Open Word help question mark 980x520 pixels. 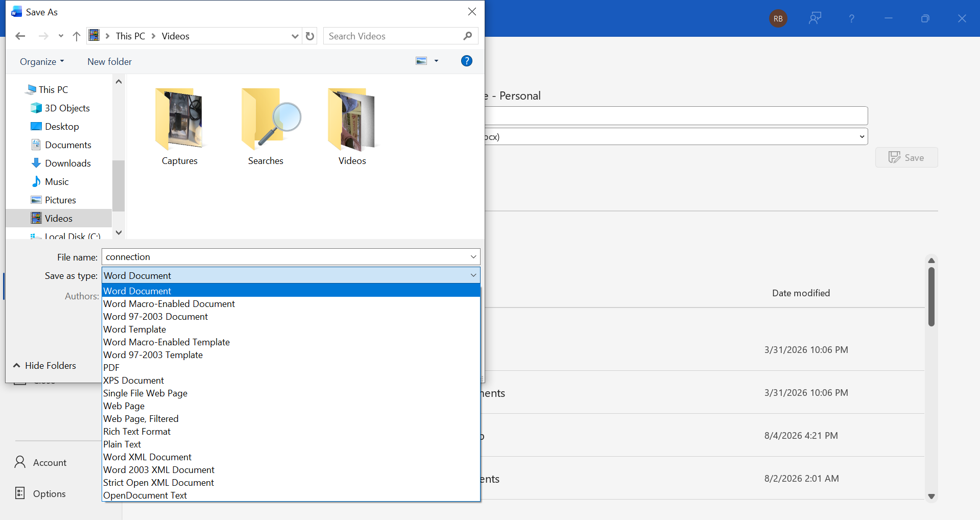pyautogui.click(x=851, y=18)
